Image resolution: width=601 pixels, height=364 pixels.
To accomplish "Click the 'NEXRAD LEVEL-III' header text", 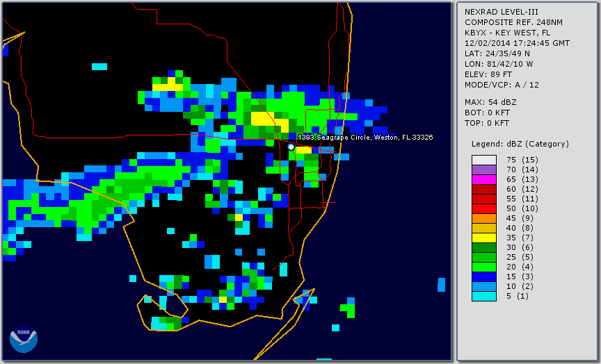I will click(500, 12).
